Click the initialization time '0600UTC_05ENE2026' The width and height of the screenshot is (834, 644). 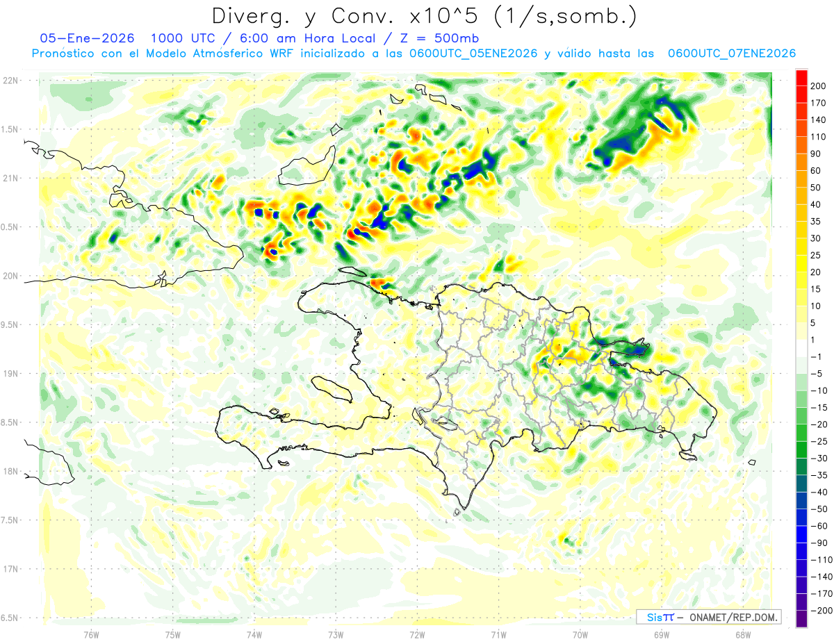[x=473, y=53]
